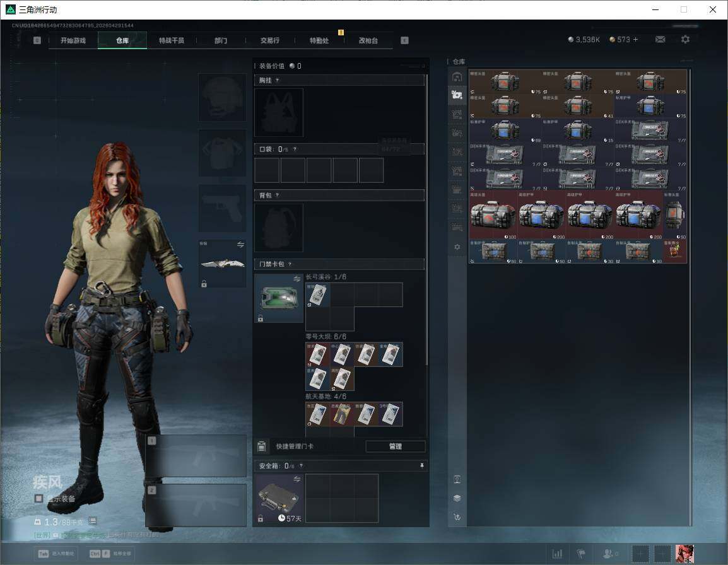Open the 开始游戏 tab
Viewport: 728px width, 565px height.
tap(73, 40)
